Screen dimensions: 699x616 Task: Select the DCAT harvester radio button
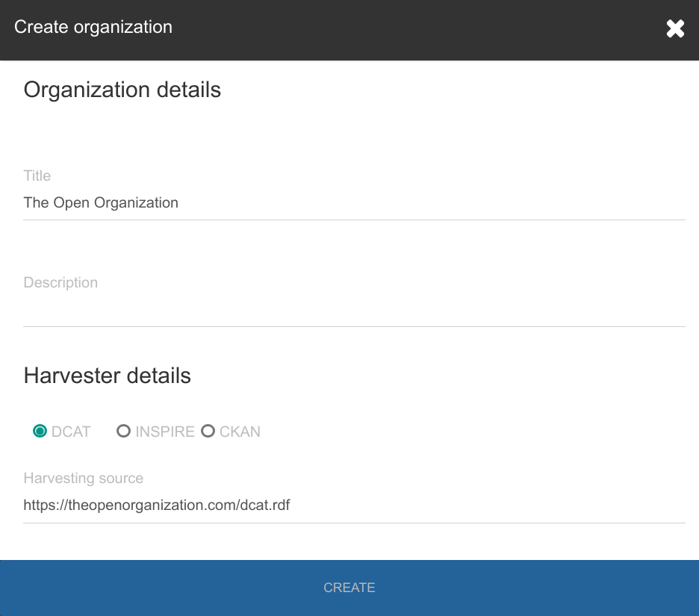pos(40,431)
